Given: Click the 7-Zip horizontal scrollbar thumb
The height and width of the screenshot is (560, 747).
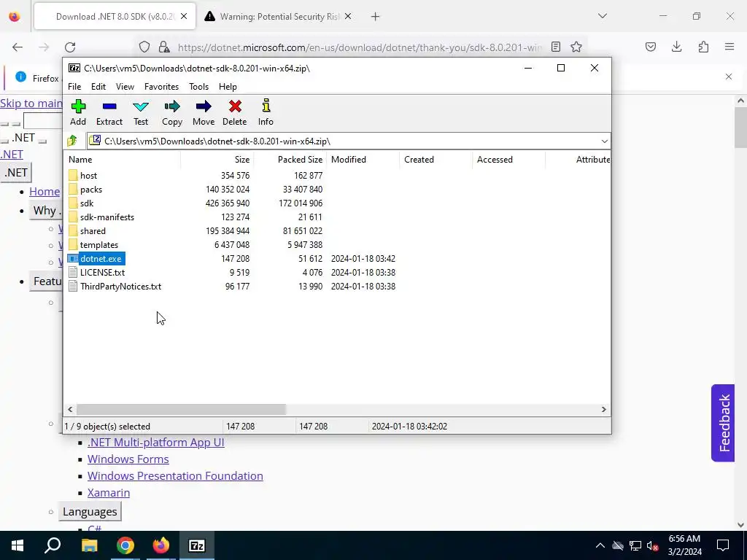Looking at the screenshot, I should [181, 410].
